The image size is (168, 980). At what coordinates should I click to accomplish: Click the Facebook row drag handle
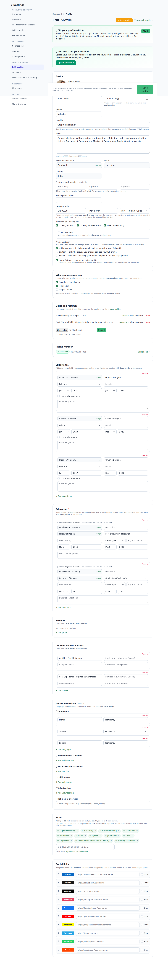59,908
